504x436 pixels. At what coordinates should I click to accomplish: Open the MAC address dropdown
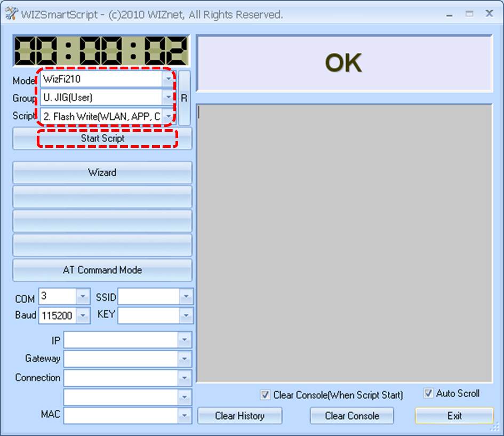click(x=185, y=415)
